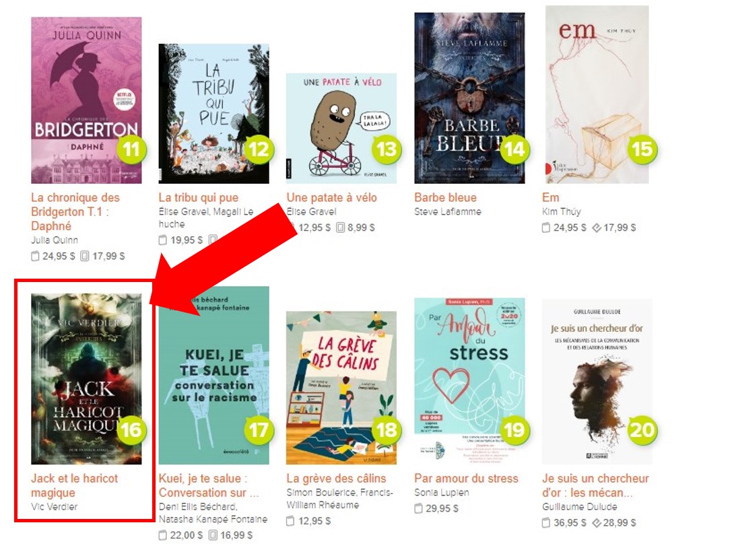Open the 'Barbe bleue' title link
This screenshot has width=730, height=560.
coord(445,197)
